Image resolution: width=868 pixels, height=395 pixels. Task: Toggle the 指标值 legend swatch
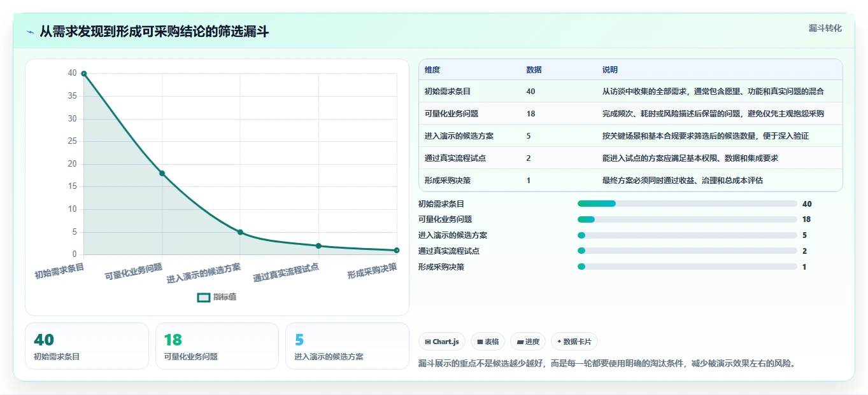tap(204, 297)
